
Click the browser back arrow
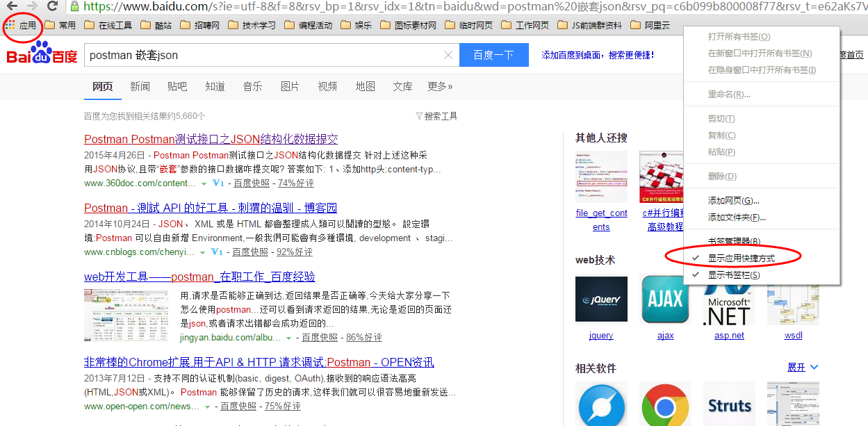pyautogui.click(x=12, y=6)
